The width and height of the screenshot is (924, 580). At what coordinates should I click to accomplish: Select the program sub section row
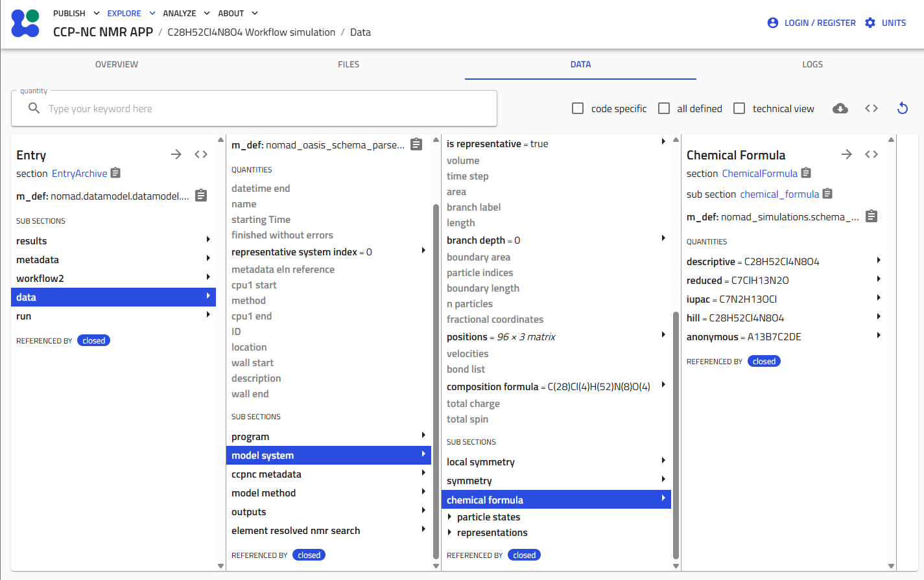(329, 436)
